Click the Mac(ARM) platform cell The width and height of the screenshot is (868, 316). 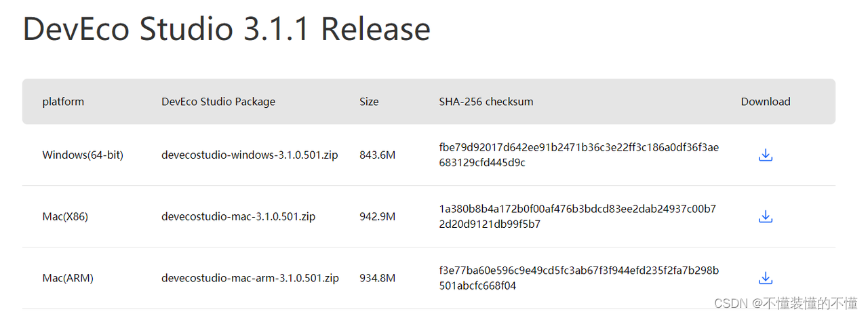pos(68,278)
